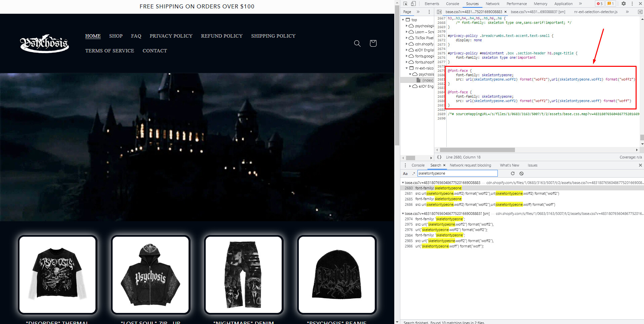Open What's New drawer tab
The height and width of the screenshot is (324, 644).
pyautogui.click(x=509, y=165)
